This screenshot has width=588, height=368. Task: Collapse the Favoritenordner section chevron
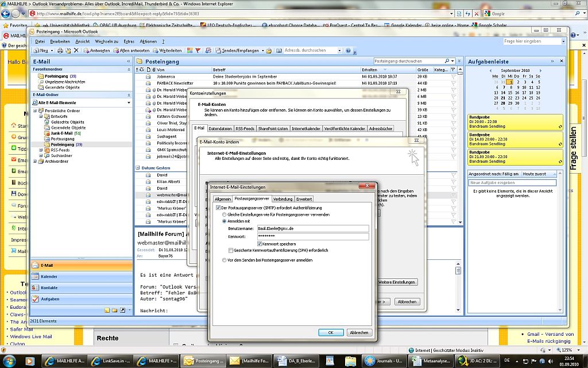[129, 70]
